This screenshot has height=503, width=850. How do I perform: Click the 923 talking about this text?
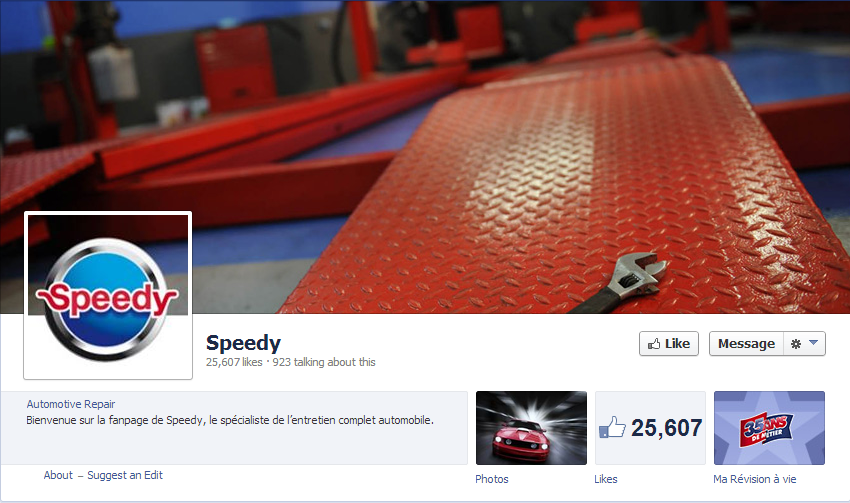[324, 362]
